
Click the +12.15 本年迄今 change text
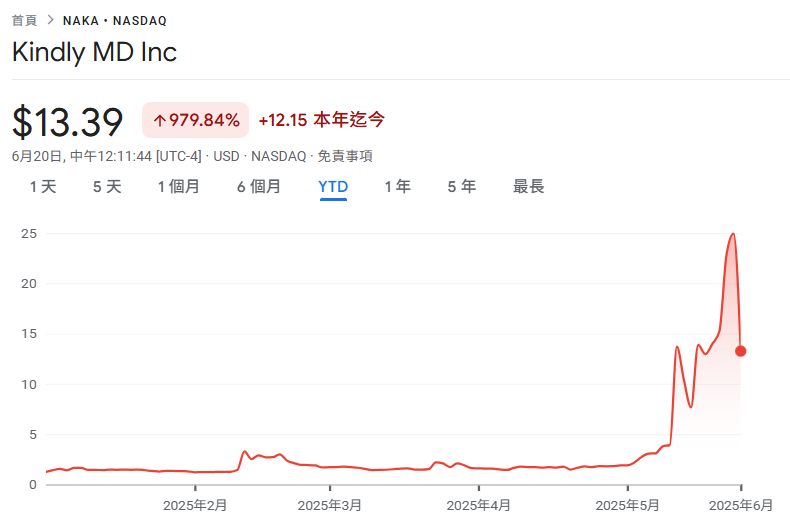(x=321, y=120)
